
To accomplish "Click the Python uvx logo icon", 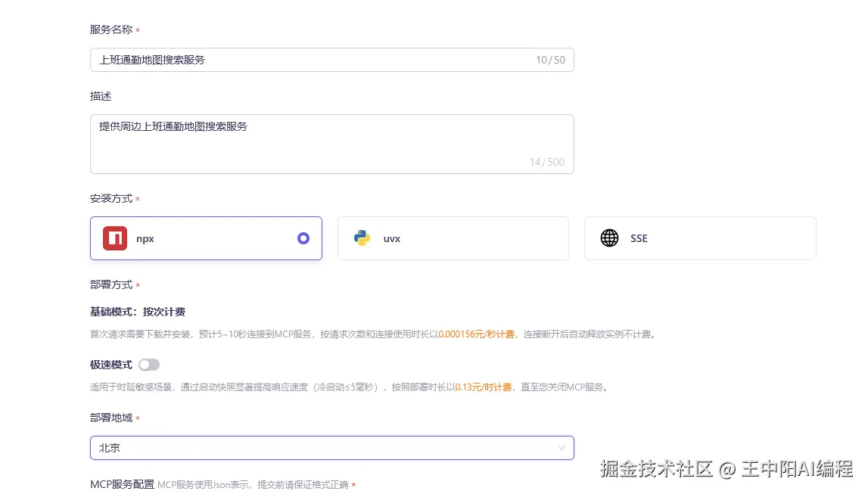I will (x=362, y=238).
